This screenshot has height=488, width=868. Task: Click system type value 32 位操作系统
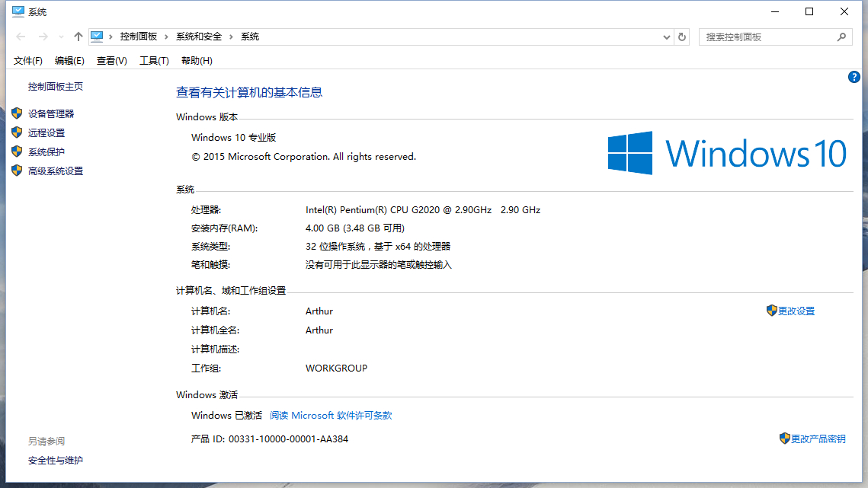[x=378, y=246]
